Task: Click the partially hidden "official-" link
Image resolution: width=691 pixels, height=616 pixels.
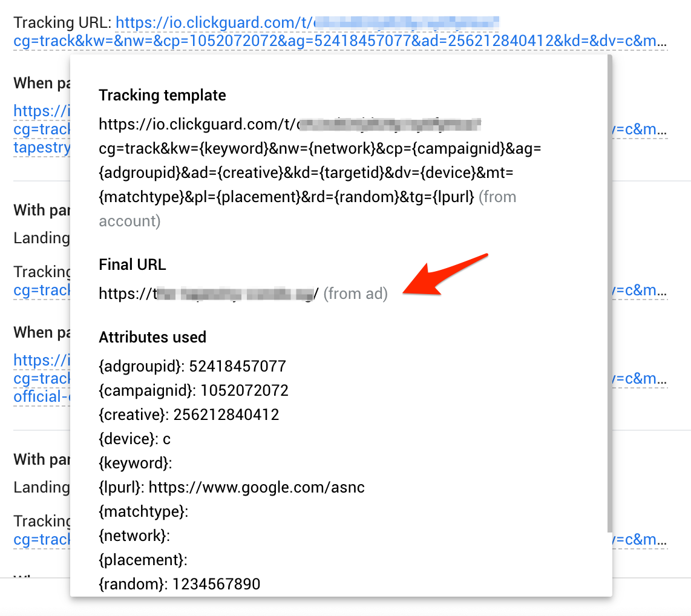Action: point(42,397)
